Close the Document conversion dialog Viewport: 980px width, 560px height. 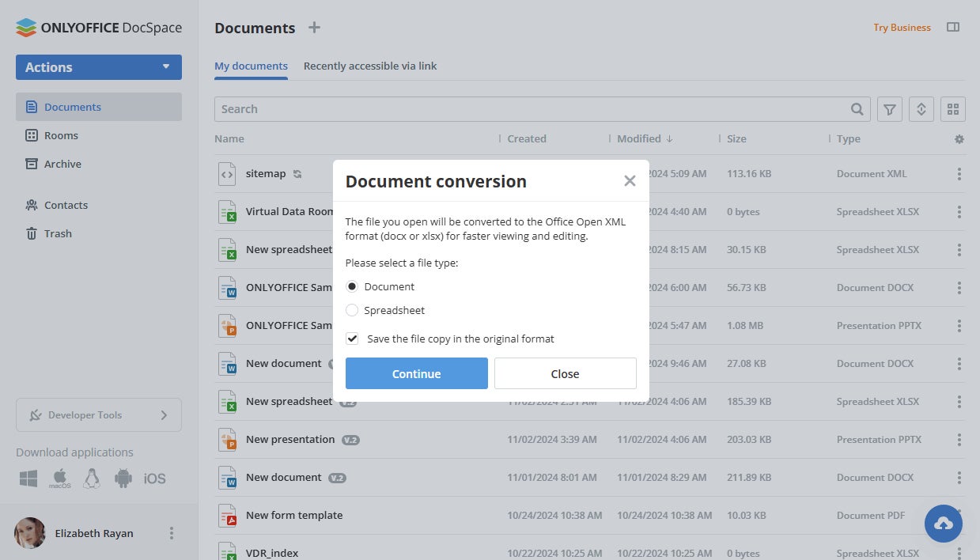coord(630,181)
